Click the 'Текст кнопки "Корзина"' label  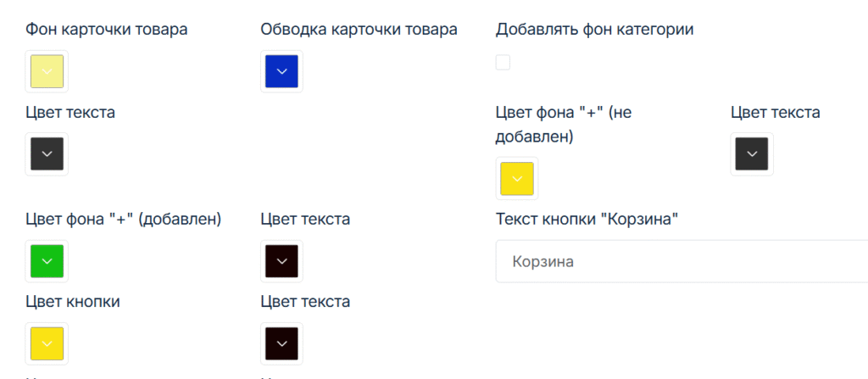click(588, 220)
